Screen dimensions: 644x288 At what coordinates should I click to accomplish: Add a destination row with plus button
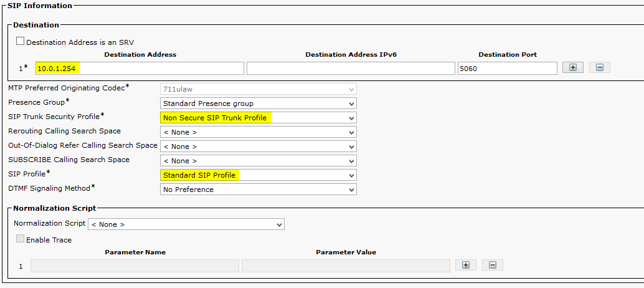tap(573, 68)
